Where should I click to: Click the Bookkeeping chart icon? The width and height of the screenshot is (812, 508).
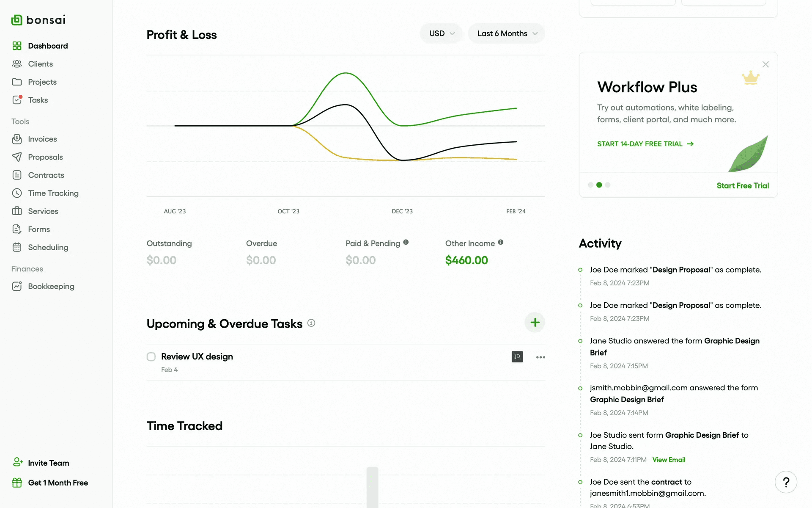[17, 286]
